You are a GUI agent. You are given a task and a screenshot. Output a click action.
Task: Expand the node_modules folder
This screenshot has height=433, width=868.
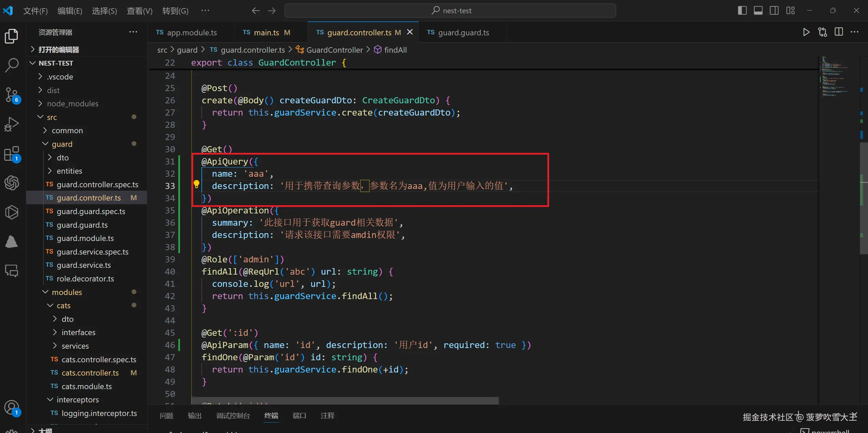pyautogui.click(x=72, y=104)
